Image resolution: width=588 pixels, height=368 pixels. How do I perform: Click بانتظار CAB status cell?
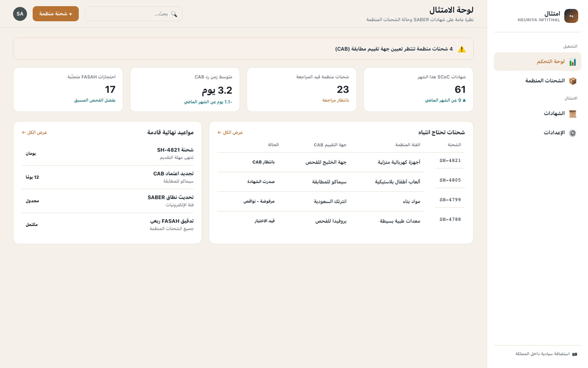[264, 162]
